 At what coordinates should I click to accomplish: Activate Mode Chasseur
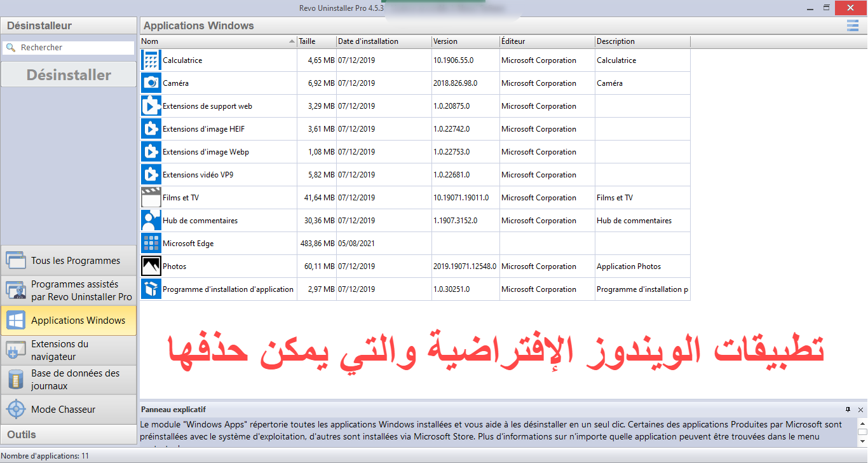pyautogui.click(x=69, y=410)
